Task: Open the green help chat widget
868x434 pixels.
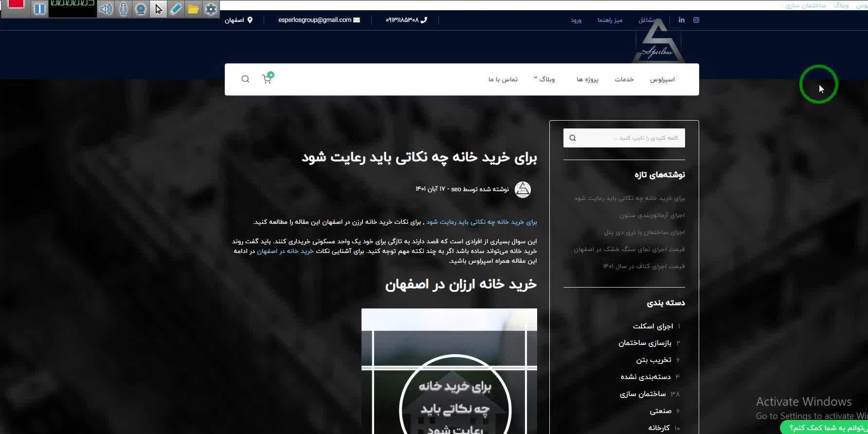Action: 825,428
